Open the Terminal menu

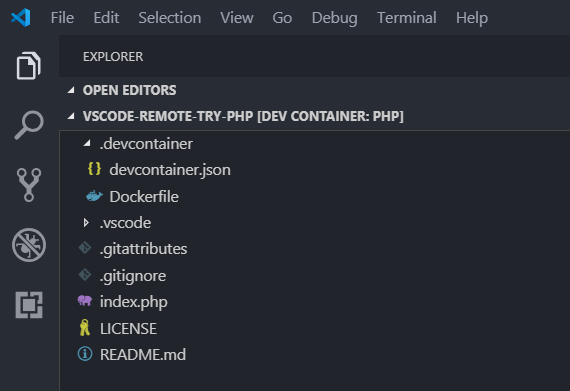point(407,17)
